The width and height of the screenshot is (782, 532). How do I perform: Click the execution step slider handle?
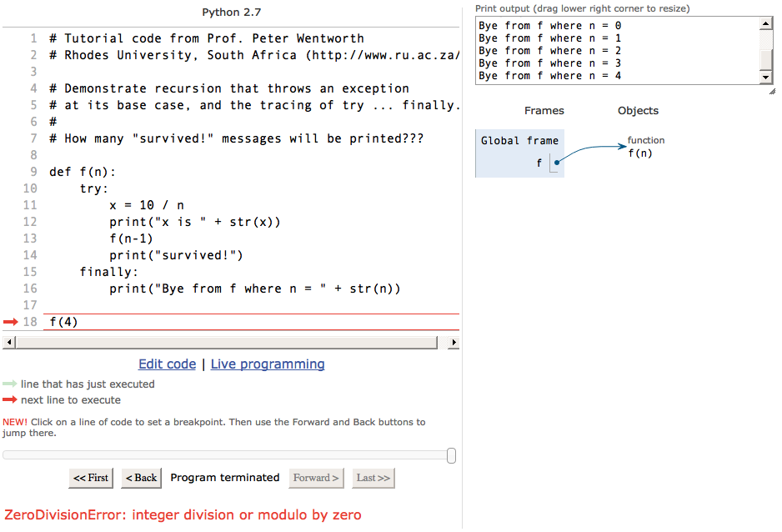coord(451,455)
